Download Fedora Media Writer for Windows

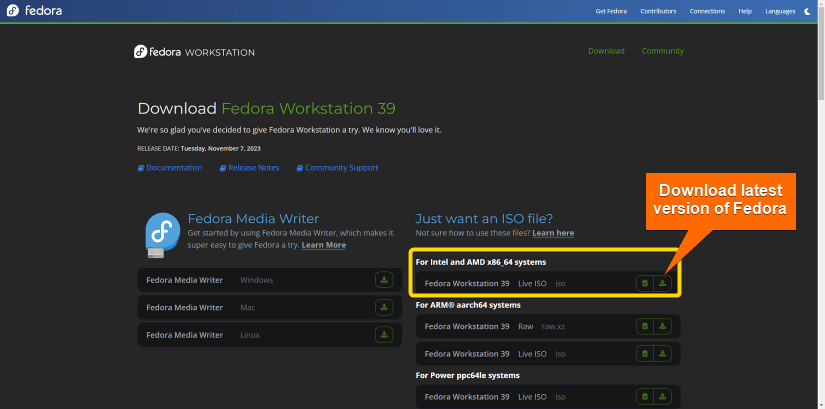[384, 280]
